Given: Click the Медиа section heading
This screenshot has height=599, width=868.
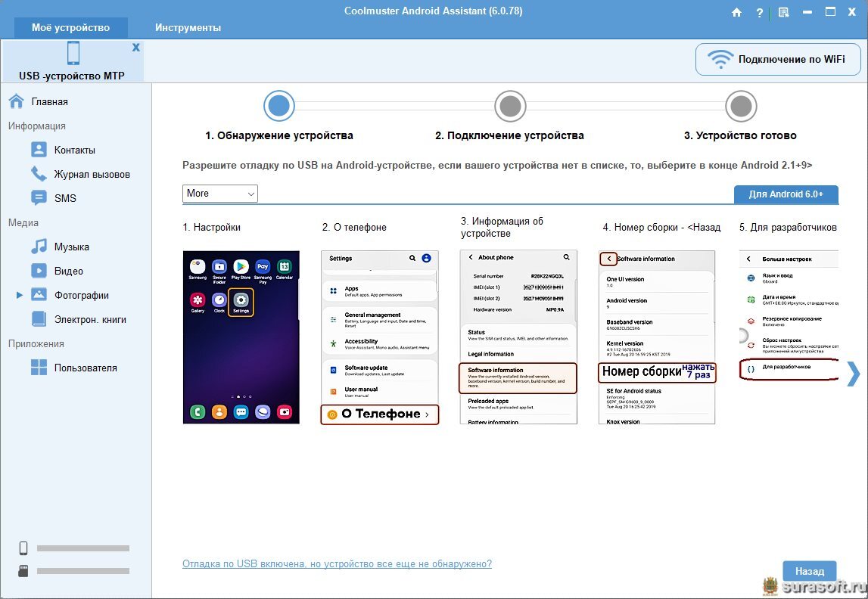Looking at the screenshot, I should 23,223.
